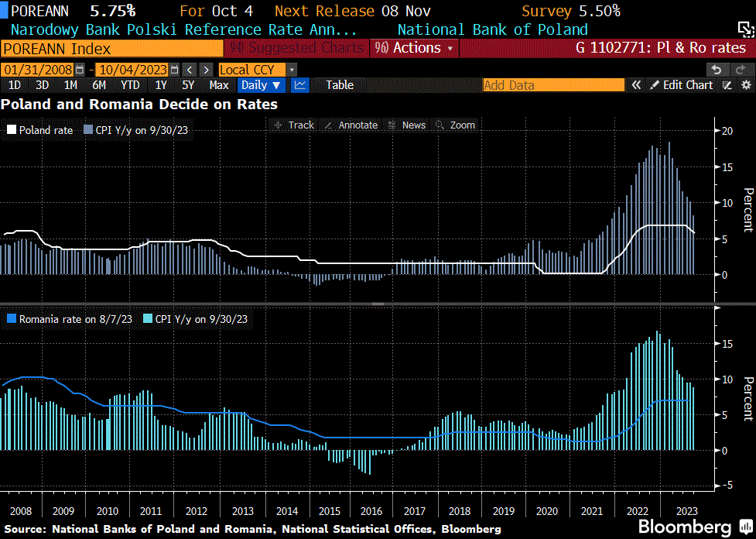Image resolution: width=756 pixels, height=539 pixels.
Task: Click the Add Data input field
Action: pos(553,85)
